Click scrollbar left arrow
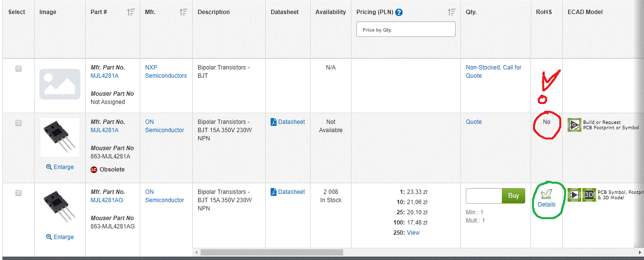Screen dimensions: 644x260 click(x=196, y=252)
